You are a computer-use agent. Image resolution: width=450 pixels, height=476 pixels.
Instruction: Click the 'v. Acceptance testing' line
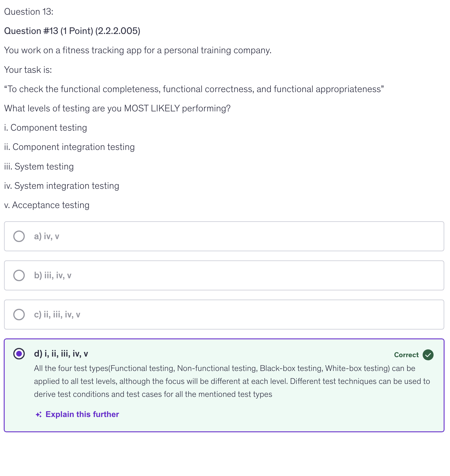coord(47,205)
